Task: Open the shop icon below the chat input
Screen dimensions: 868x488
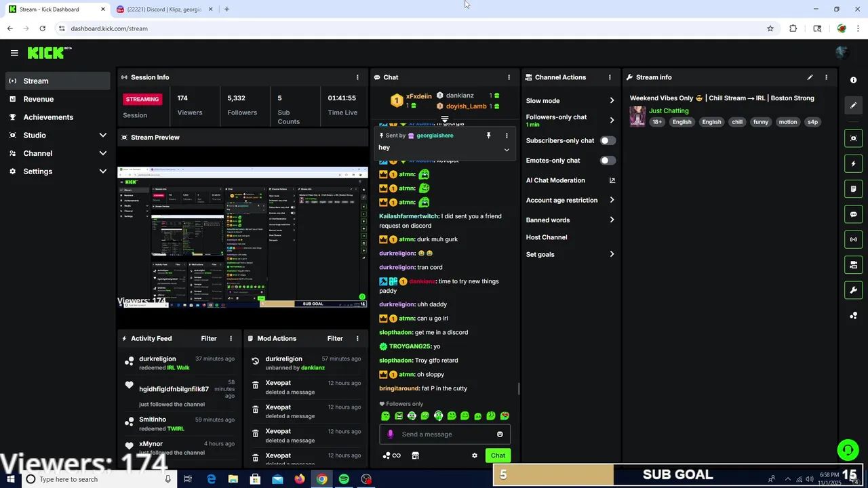Action: [415, 455]
